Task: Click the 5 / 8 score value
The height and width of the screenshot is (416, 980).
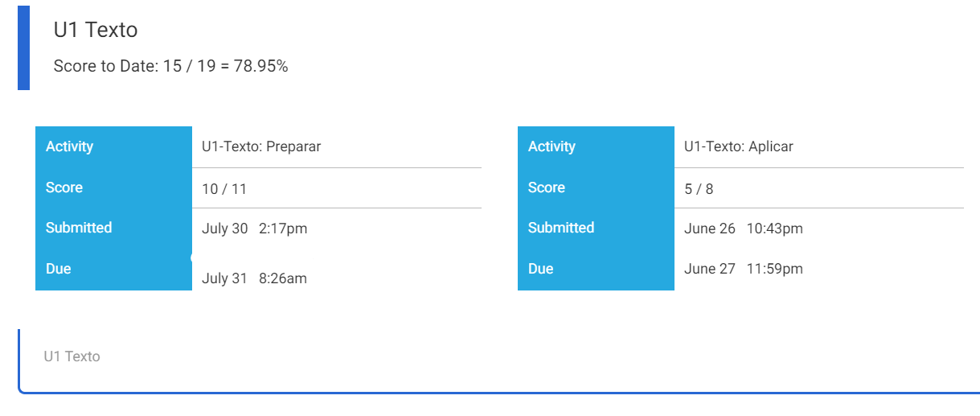Action: point(699,189)
